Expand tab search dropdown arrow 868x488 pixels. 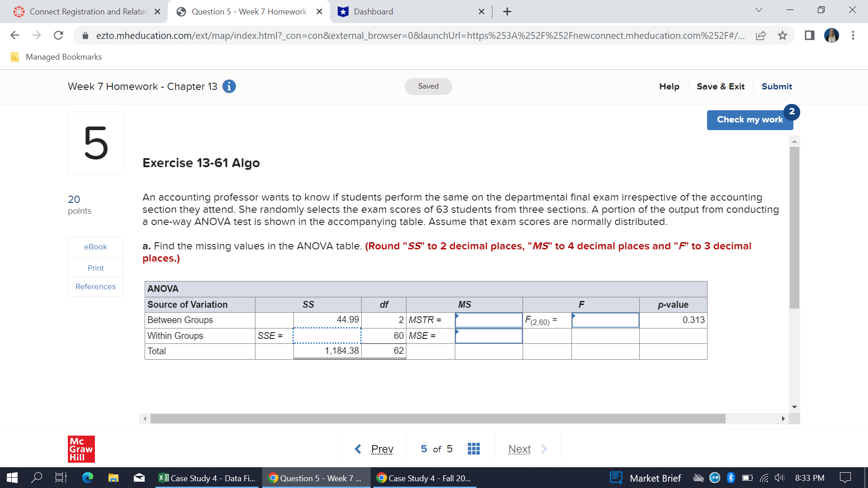[x=759, y=10]
